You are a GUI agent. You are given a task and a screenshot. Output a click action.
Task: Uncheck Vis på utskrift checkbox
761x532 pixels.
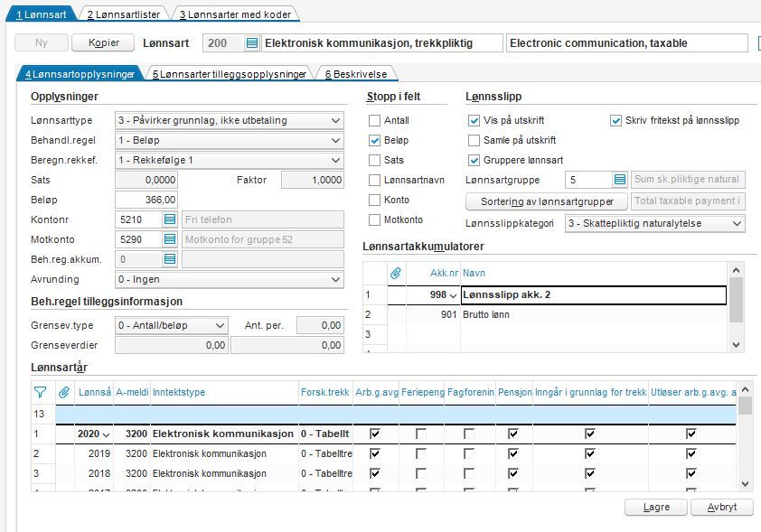coord(474,120)
